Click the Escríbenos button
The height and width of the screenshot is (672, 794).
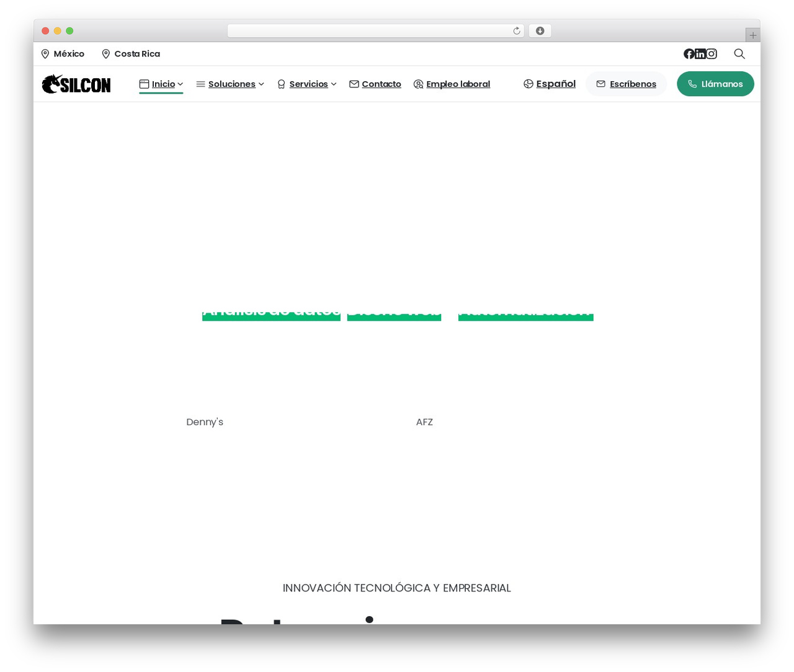click(626, 84)
